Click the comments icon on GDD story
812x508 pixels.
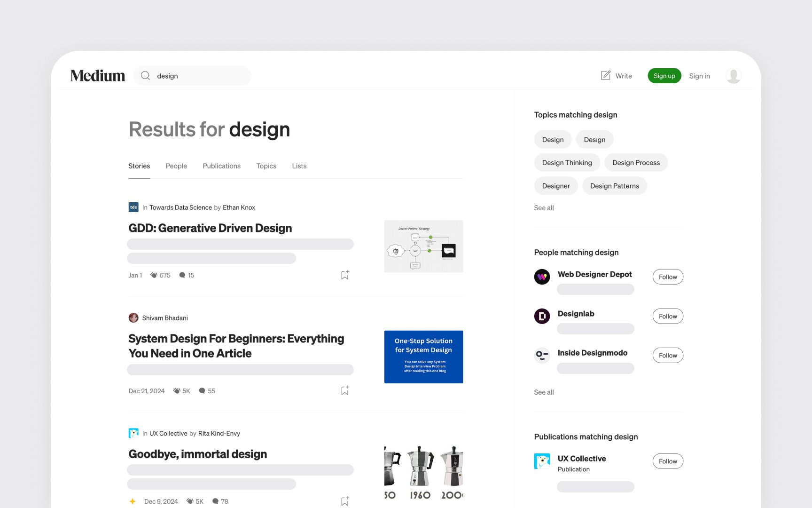[x=182, y=275]
